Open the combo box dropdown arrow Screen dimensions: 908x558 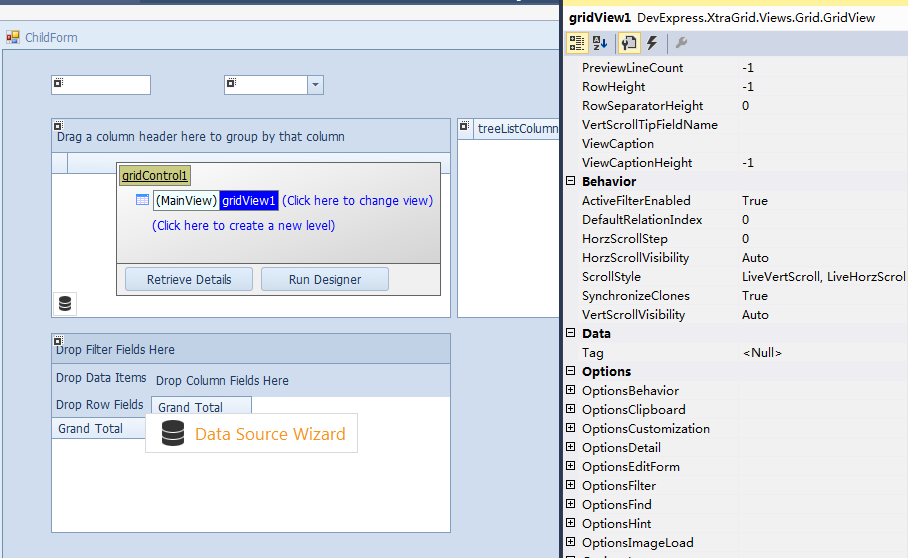(x=315, y=85)
